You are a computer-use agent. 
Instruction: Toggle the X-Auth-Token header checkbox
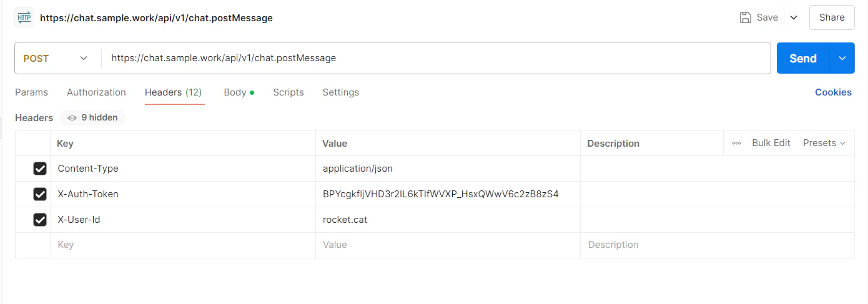(x=40, y=194)
